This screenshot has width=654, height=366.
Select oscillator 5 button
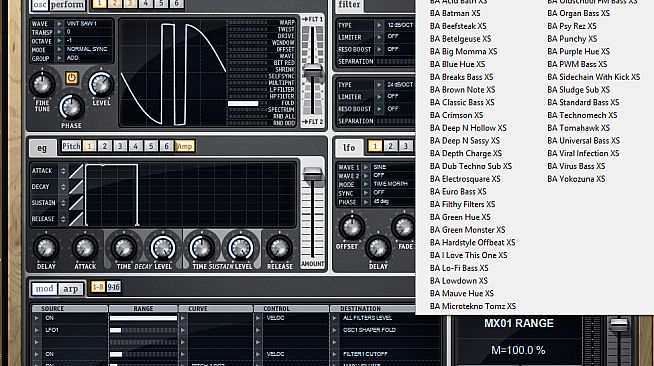tap(161, 3)
